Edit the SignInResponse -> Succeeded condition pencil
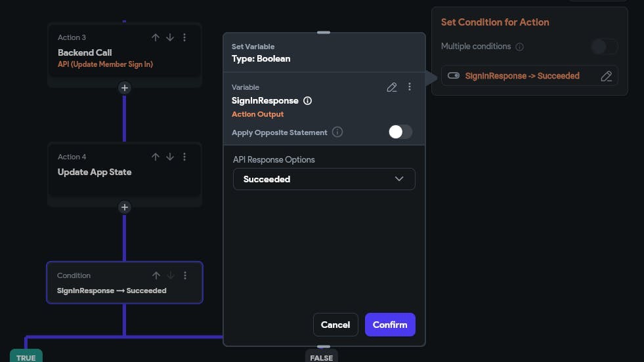This screenshot has height=362, width=644. [606, 76]
